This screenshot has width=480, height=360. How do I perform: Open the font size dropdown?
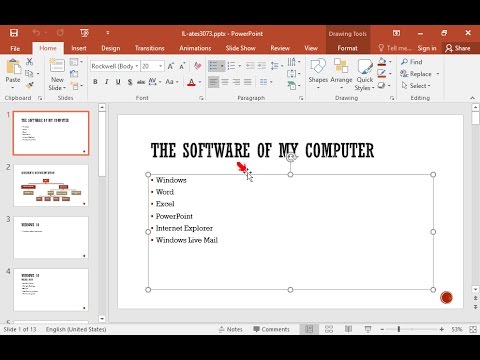pos(160,66)
